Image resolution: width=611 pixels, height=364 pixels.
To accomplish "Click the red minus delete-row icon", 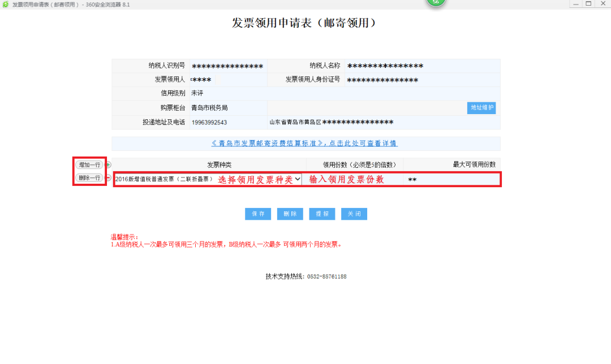I will click(x=109, y=178).
